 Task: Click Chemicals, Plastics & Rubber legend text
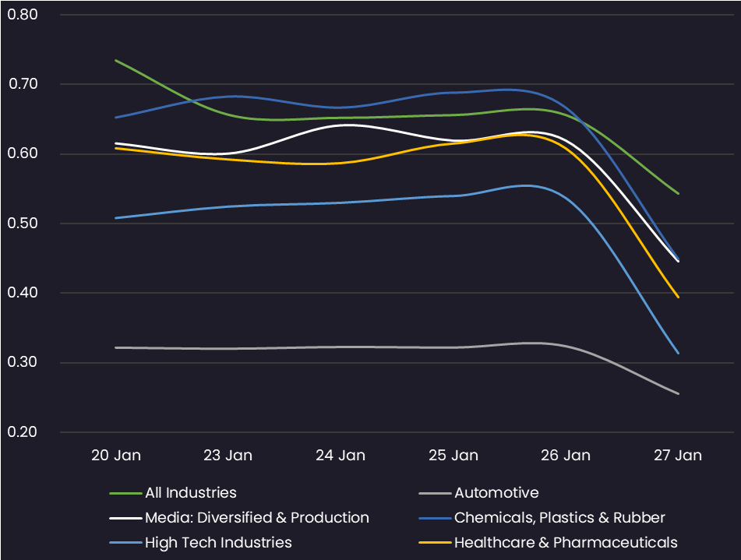pos(559,518)
